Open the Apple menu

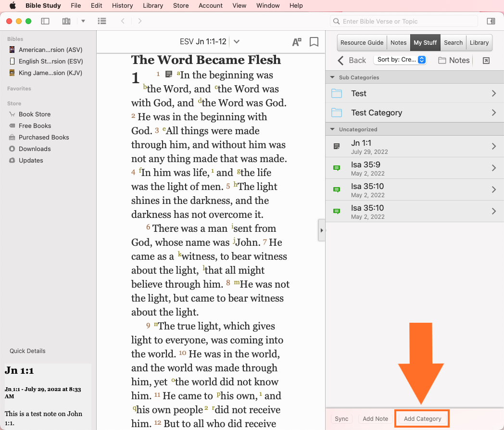13,5
